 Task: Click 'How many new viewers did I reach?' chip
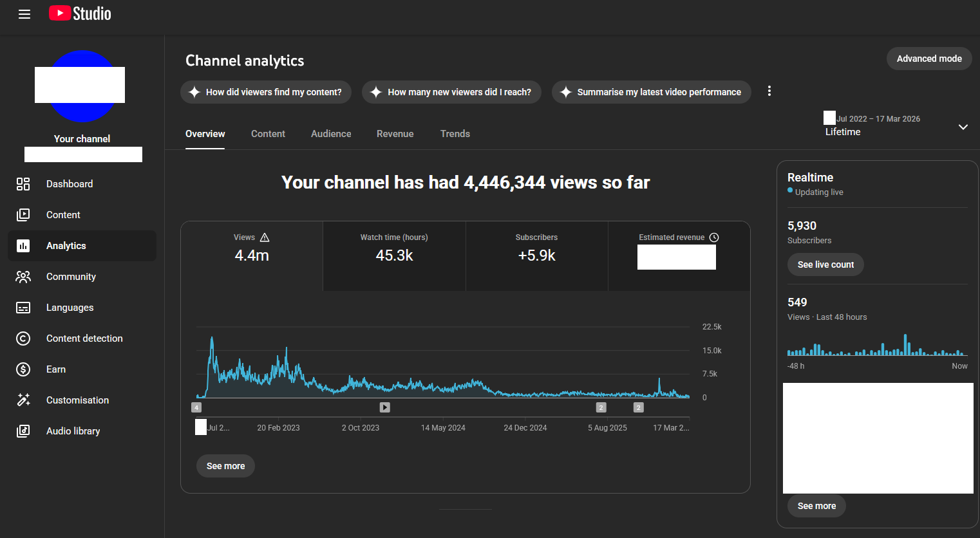point(451,92)
